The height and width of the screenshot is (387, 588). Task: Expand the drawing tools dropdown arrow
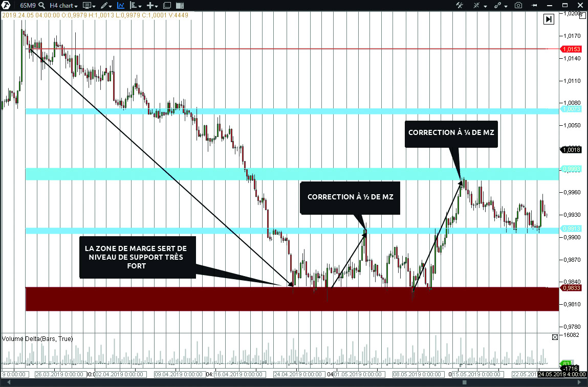click(110, 6)
